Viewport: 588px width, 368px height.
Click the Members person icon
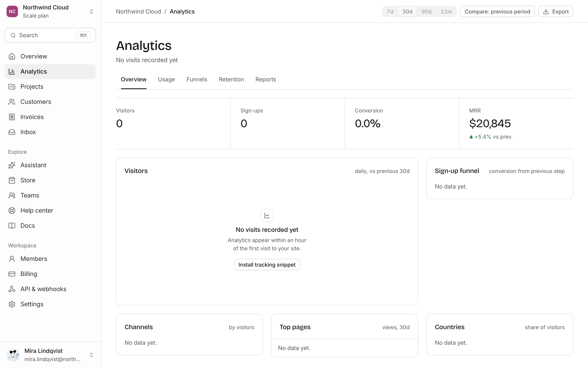tap(12, 258)
